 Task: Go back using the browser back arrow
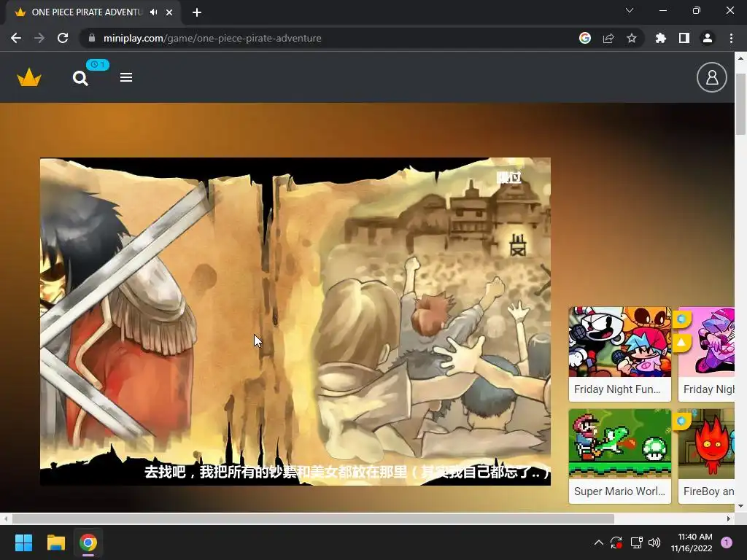pyautogui.click(x=16, y=38)
